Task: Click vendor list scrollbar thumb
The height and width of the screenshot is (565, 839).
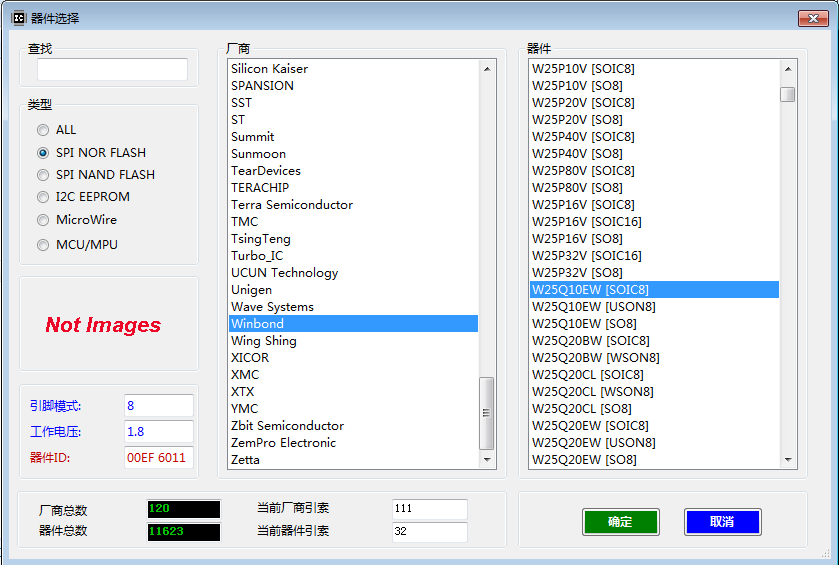Action: coord(487,413)
